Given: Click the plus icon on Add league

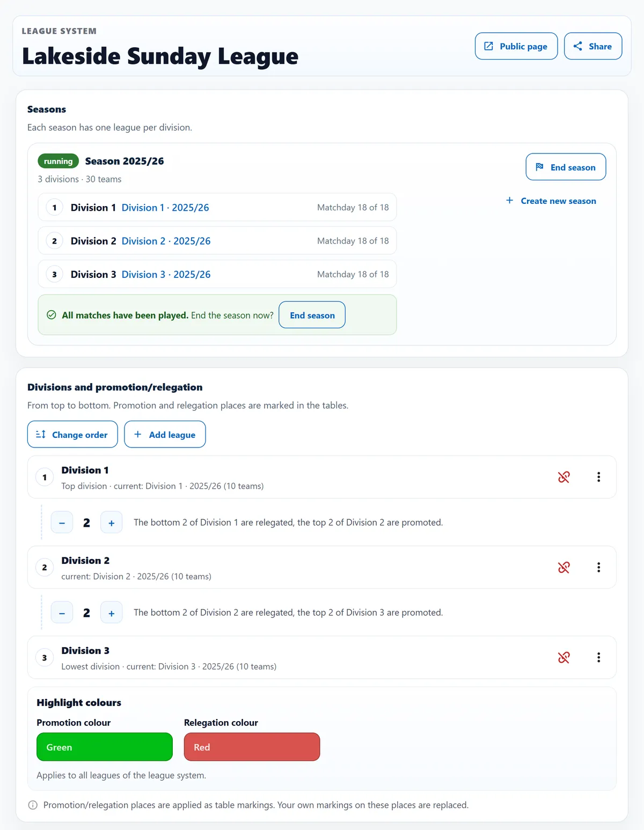Looking at the screenshot, I should tap(138, 434).
